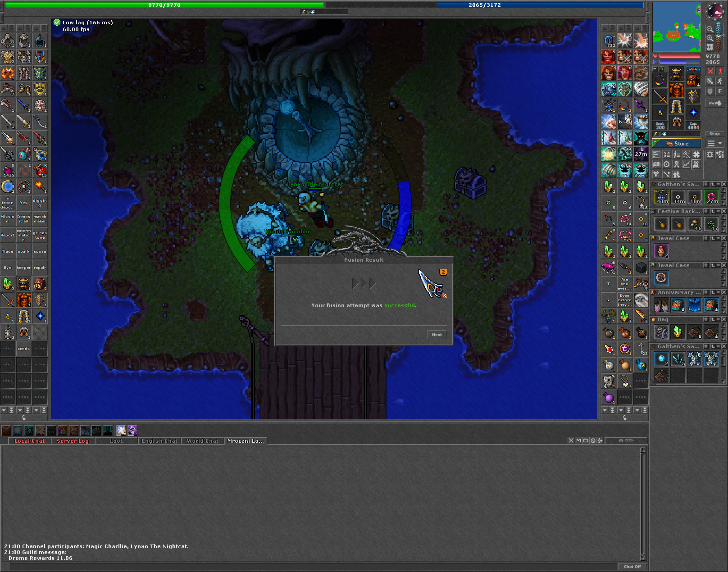
Task: Click the cupcake in Jewel Case
Action: 661,251
